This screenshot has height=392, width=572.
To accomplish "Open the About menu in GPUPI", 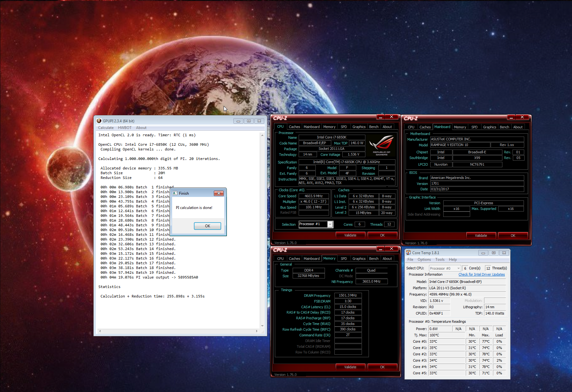I will (141, 128).
